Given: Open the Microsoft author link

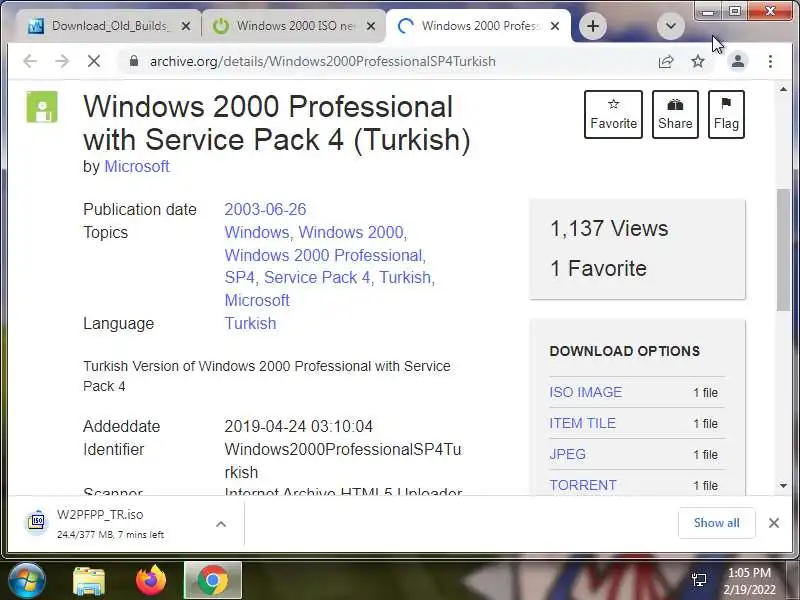Looking at the screenshot, I should 137,166.
